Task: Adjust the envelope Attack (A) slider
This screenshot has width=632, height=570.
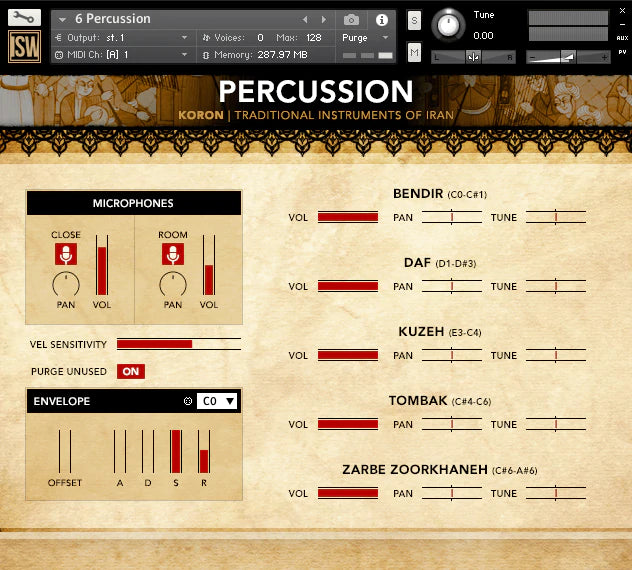Action: click(120, 451)
